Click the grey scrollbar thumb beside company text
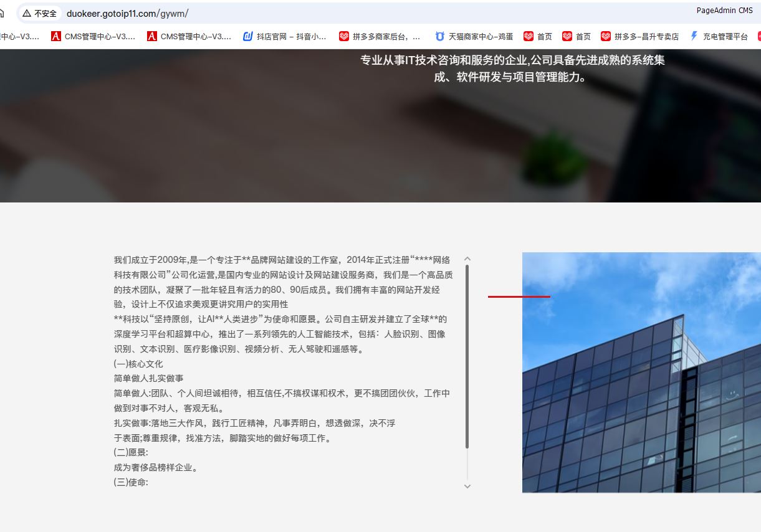 click(467, 355)
